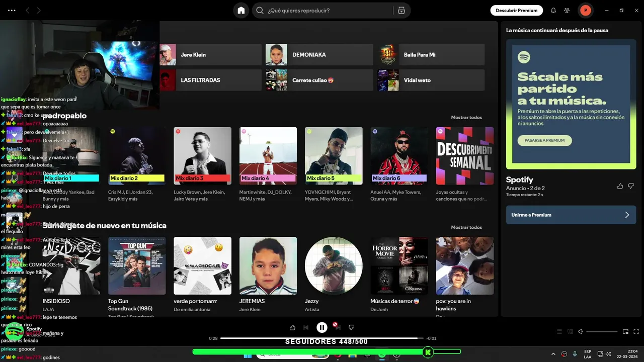Mute the Spotify volume

(581, 331)
